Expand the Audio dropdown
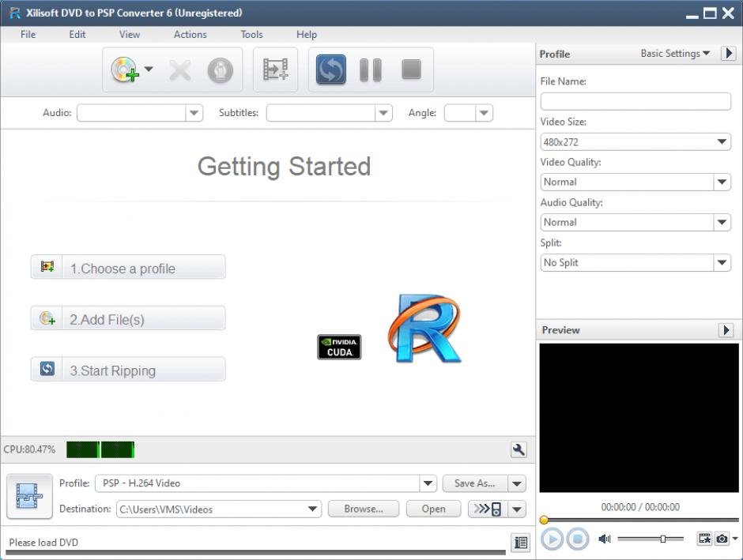The image size is (743, 560). click(194, 113)
